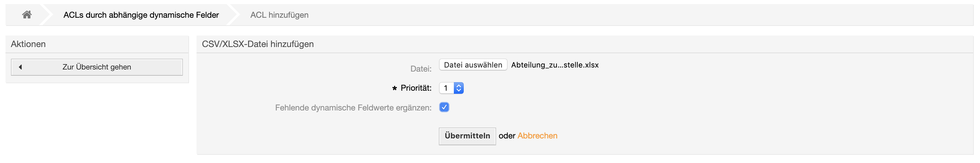Uncheck Fehlende dynamische Feldwerte ergänzen checkbox
This screenshot has width=980, height=163.
(x=444, y=107)
